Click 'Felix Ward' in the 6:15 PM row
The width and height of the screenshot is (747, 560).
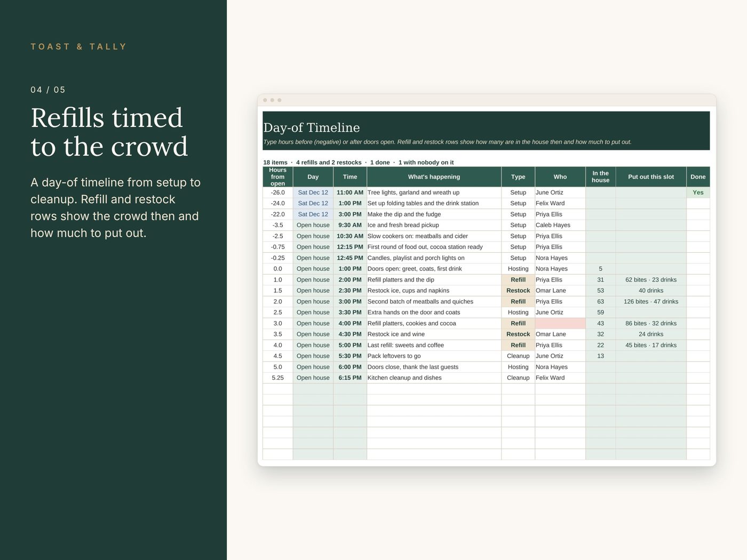pyautogui.click(x=560, y=378)
